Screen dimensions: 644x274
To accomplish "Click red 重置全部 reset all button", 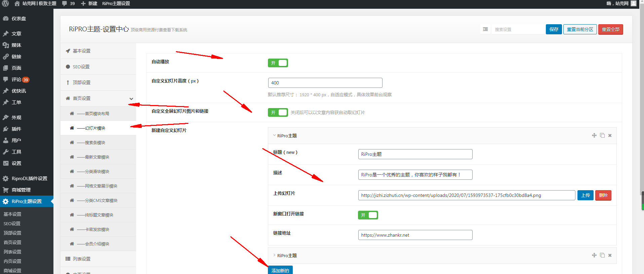I will pyautogui.click(x=610, y=29).
